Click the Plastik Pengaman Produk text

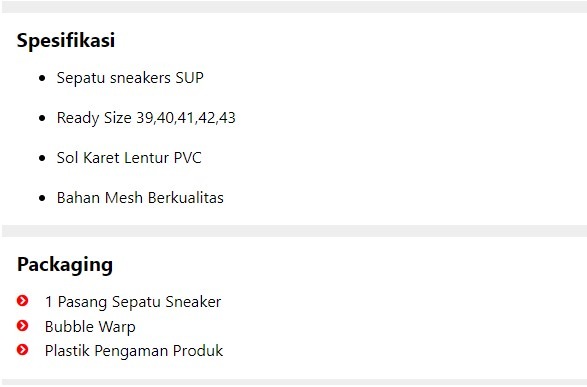(134, 351)
